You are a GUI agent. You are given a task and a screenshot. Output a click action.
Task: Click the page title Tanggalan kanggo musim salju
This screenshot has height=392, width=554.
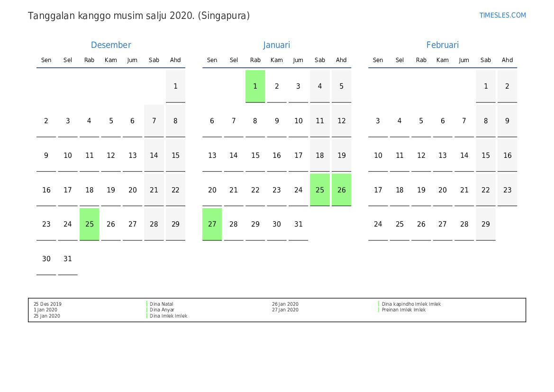pyautogui.click(x=139, y=16)
